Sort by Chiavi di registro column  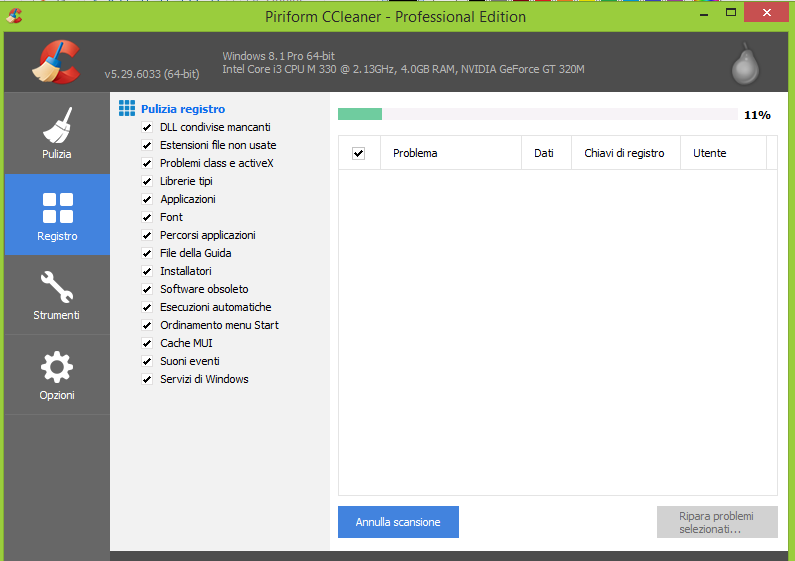pyautogui.click(x=626, y=153)
